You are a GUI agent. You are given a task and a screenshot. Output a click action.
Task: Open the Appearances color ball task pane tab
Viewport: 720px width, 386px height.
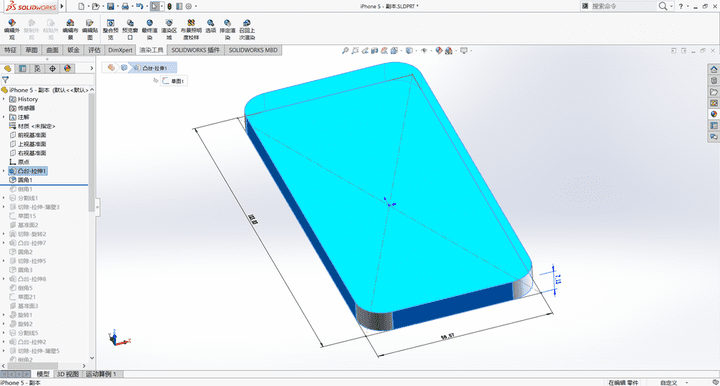714,114
